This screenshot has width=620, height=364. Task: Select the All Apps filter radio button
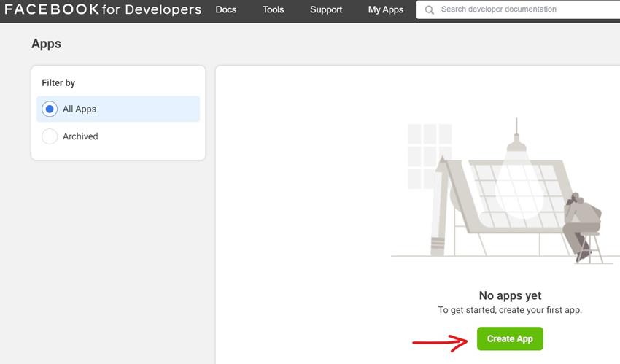[50, 109]
